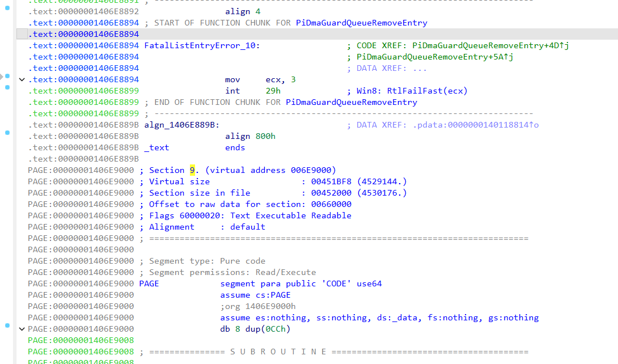
Task: Click 'Offset to raw data for section: 00660000'
Action: coord(250,205)
